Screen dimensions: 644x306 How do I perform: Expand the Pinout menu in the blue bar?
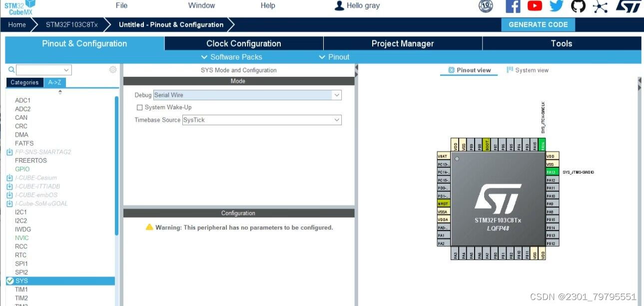[x=334, y=57]
